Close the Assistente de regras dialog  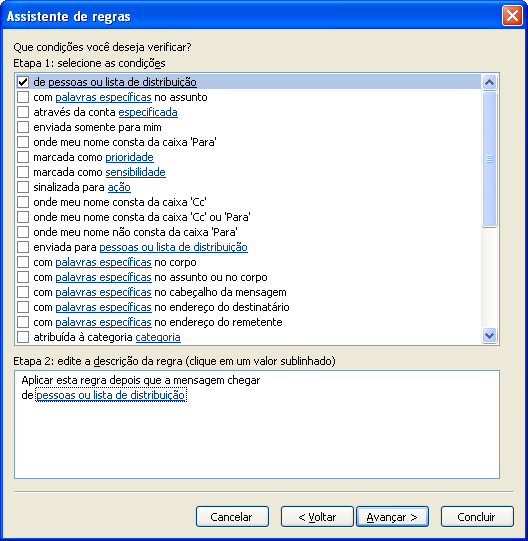[512, 16]
